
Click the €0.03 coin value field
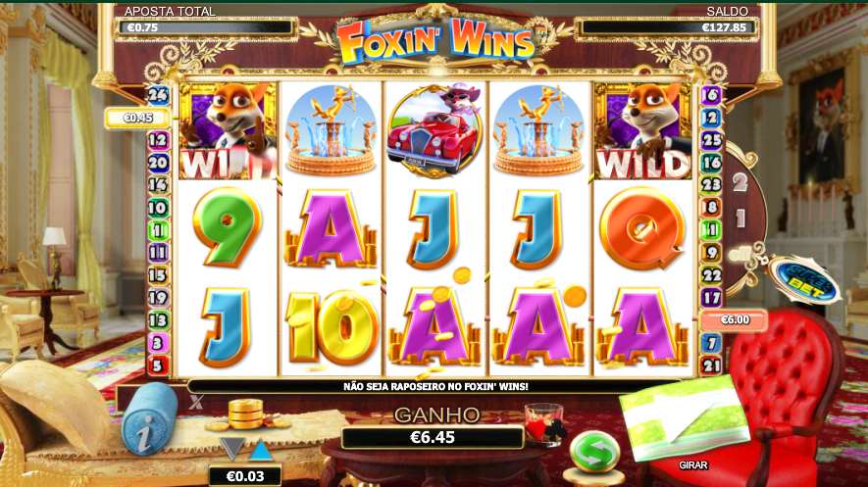245,476
